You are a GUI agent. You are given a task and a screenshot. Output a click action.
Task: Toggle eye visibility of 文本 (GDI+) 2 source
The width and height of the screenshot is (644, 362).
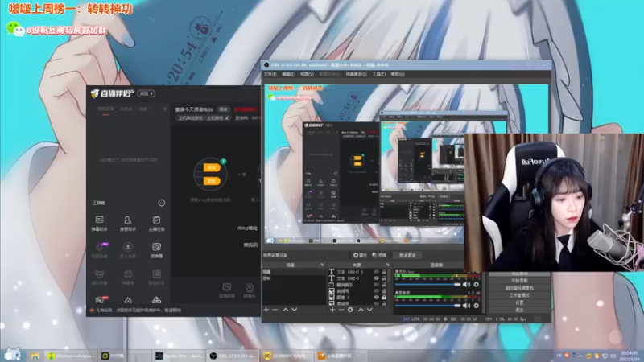(376, 272)
